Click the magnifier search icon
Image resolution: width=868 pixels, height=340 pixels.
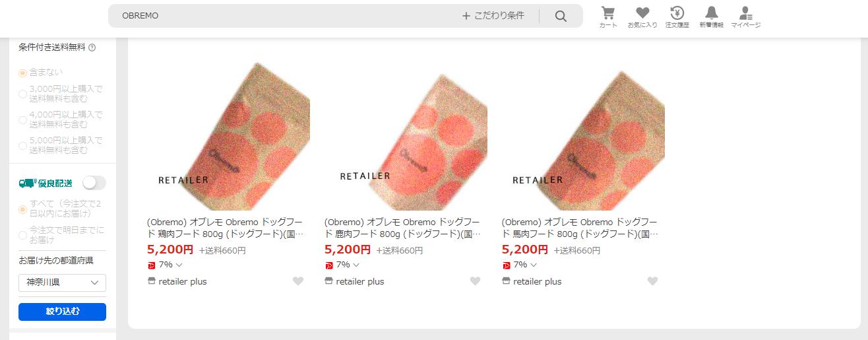[x=561, y=16]
